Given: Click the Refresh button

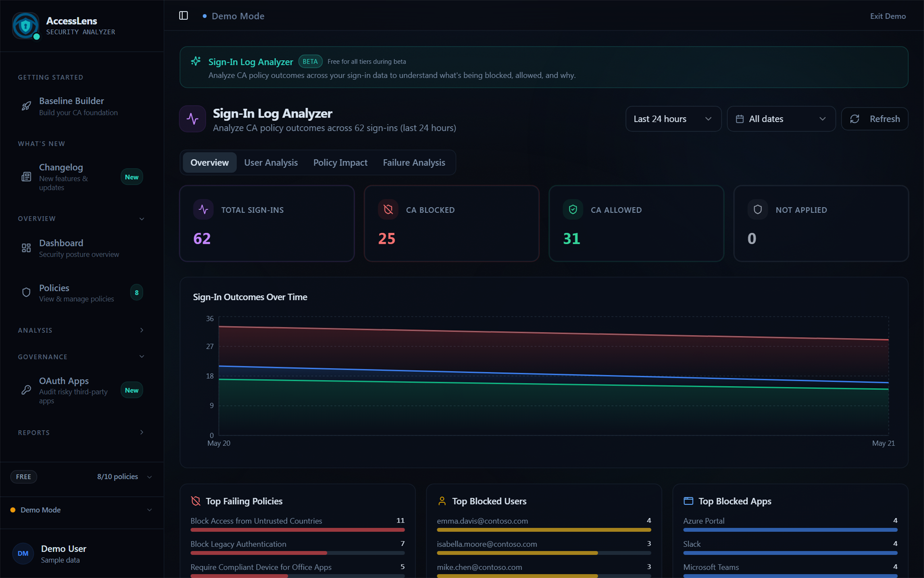Looking at the screenshot, I should (x=874, y=119).
